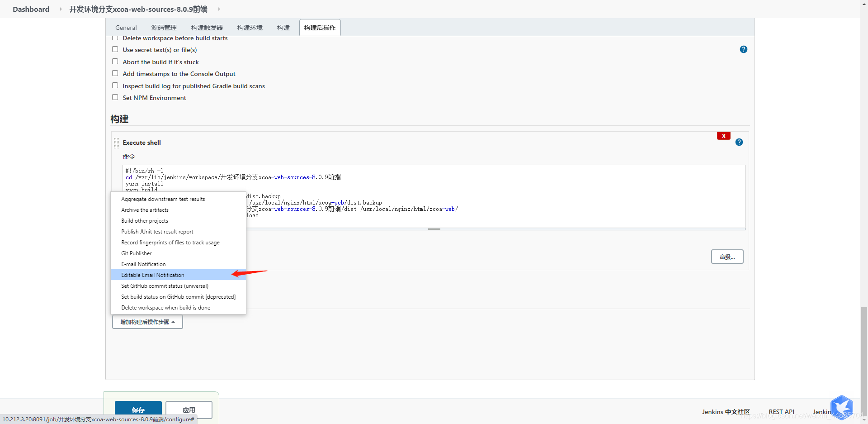Click the 高级... button
This screenshot has height=424, width=868.
click(x=727, y=257)
